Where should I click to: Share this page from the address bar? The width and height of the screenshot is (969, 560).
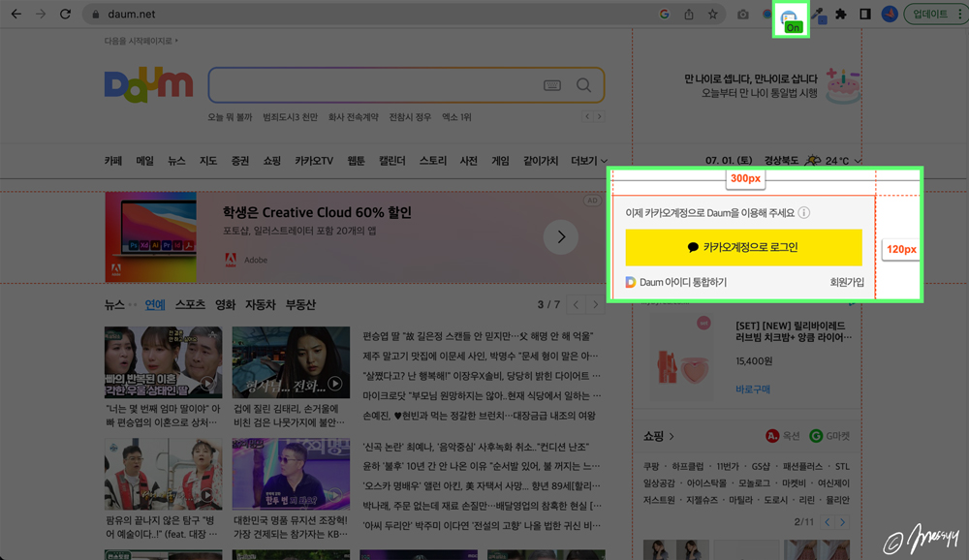(x=688, y=14)
